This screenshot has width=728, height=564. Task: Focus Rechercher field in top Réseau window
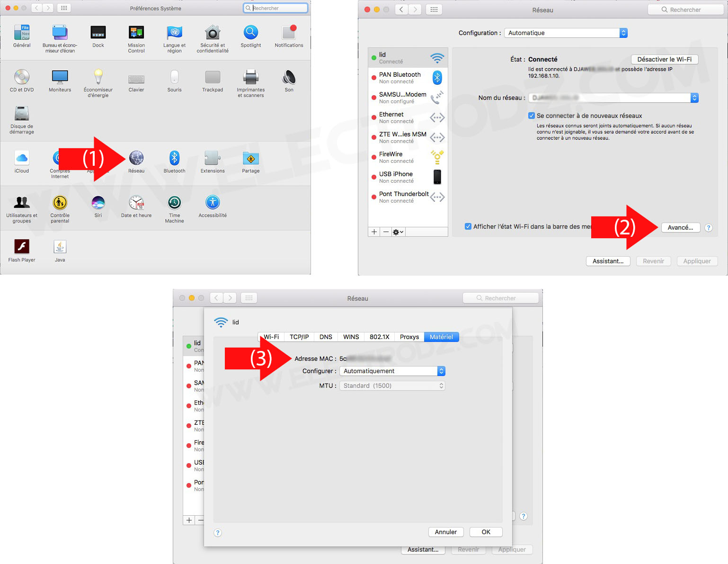tap(685, 9)
